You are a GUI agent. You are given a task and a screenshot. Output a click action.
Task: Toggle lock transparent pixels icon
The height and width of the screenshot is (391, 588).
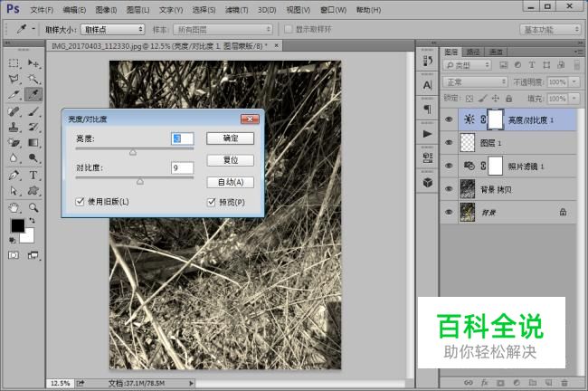click(x=469, y=99)
